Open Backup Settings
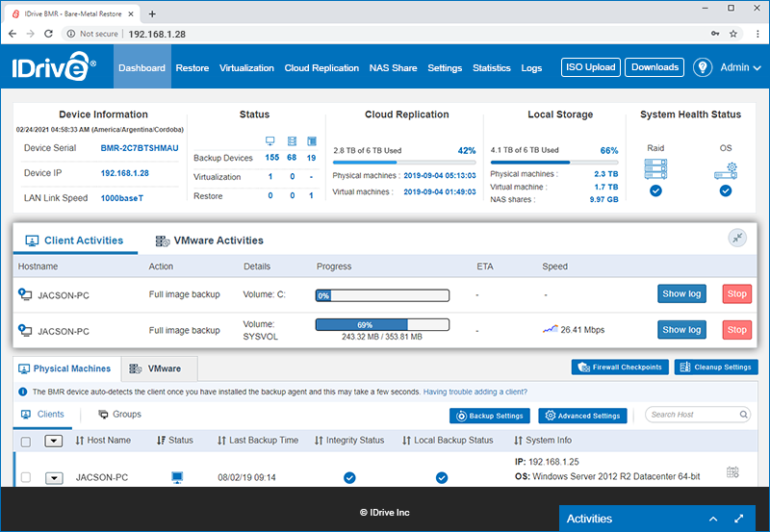 coord(490,416)
